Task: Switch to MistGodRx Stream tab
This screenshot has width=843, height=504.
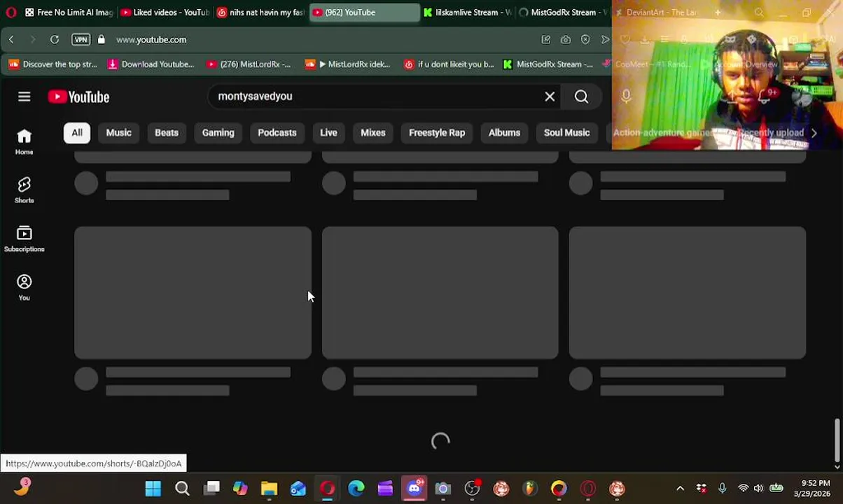Action: [562, 12]
